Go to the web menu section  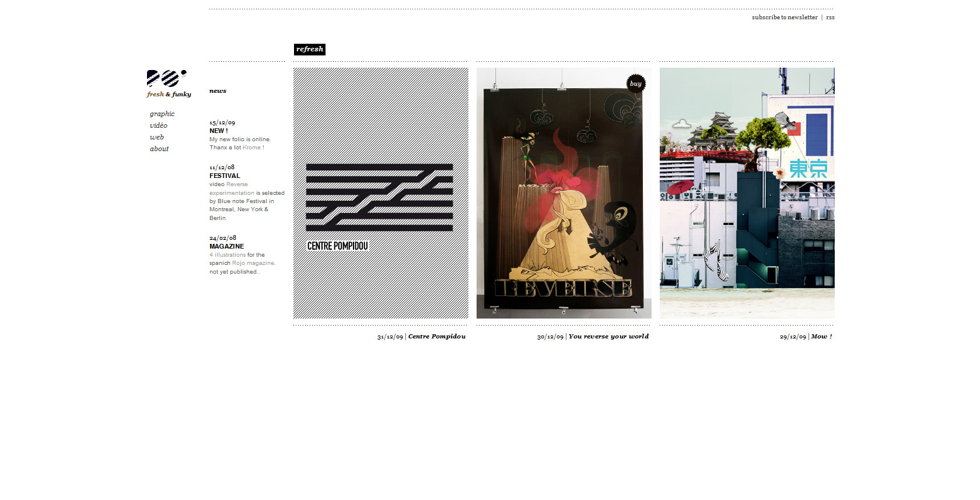click(157, 137)
